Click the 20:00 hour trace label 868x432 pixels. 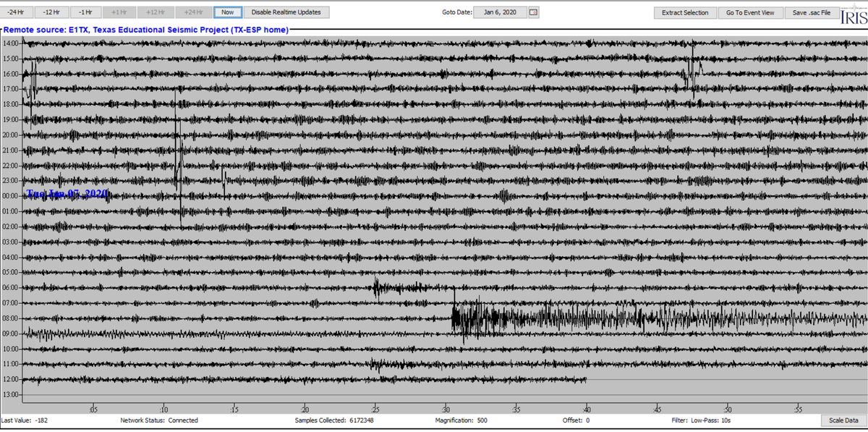11,135
